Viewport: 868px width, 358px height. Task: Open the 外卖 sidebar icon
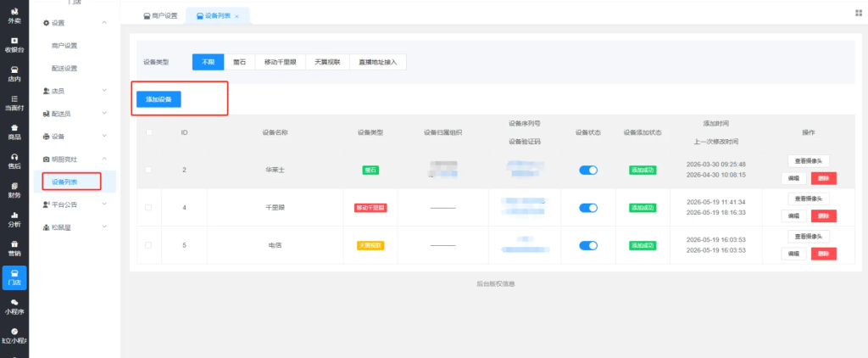click(14, 15)
